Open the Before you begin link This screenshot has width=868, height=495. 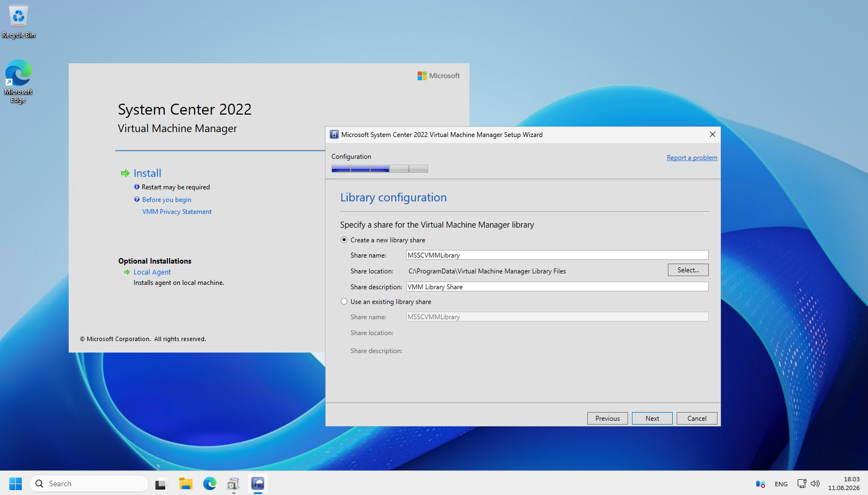167,200
